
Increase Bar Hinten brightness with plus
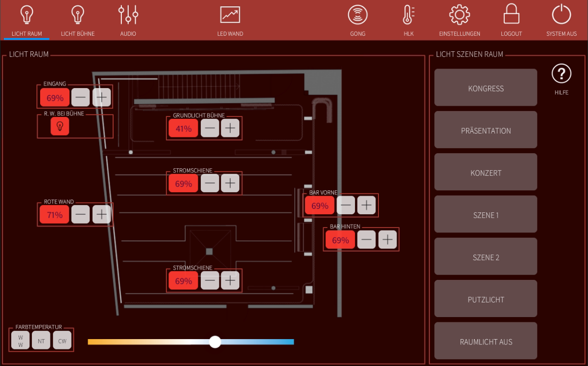point(387,240)
